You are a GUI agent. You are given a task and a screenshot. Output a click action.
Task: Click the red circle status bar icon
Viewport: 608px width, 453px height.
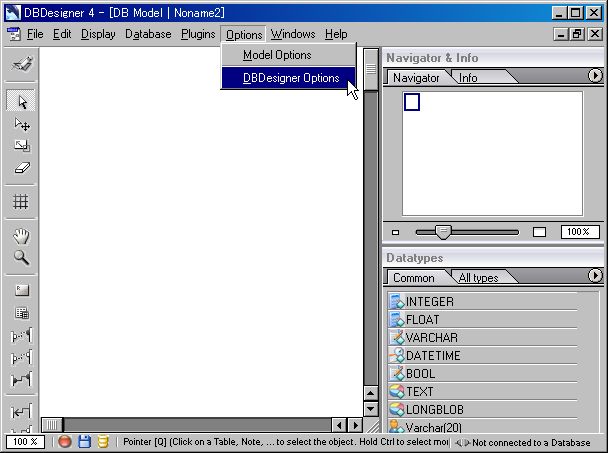coord(65,442)
